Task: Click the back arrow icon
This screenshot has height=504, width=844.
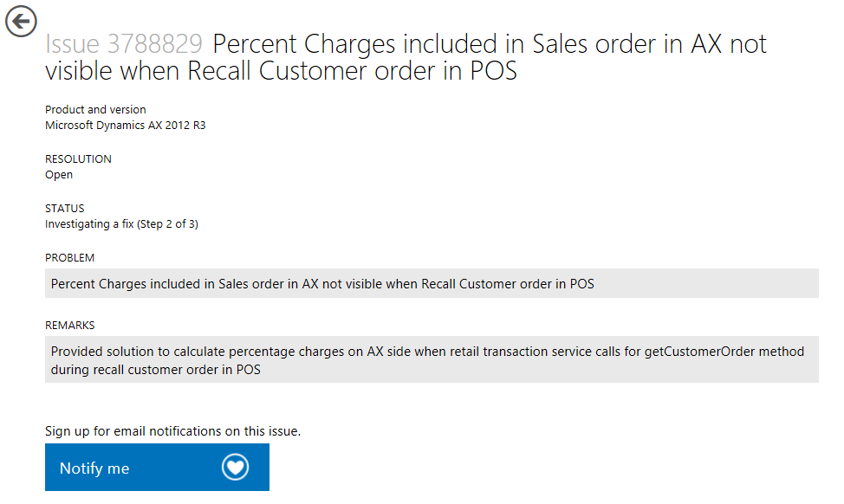Action: coord(21,21)
